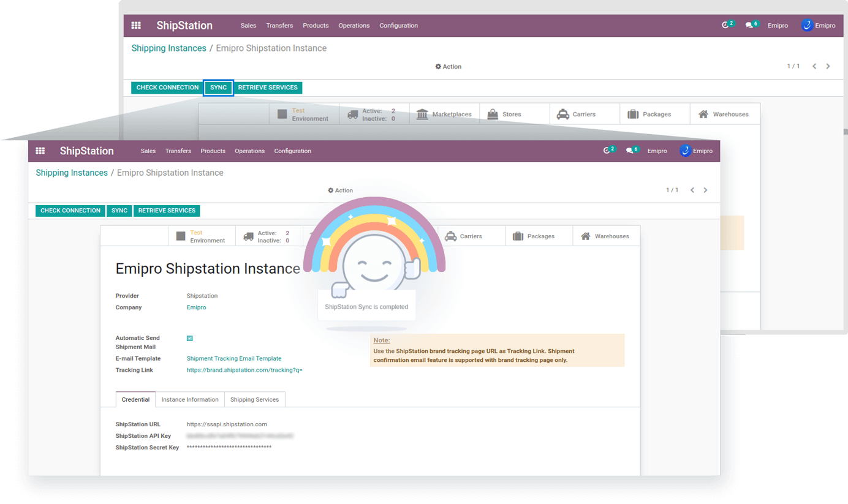The height and width of the screenshot is (504, 848).
Task: Click CHECK CONNECTION in back window
Action: coord(167,88)
